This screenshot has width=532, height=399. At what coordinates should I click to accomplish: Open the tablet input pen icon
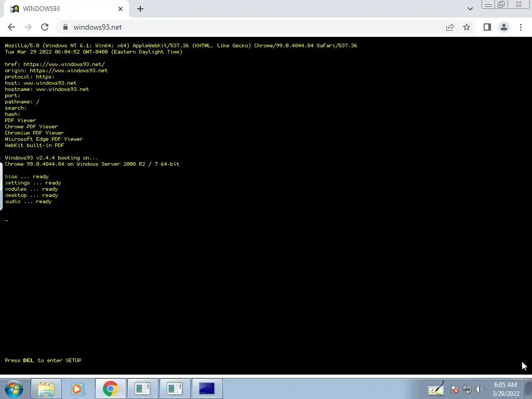tap(436, 389)
